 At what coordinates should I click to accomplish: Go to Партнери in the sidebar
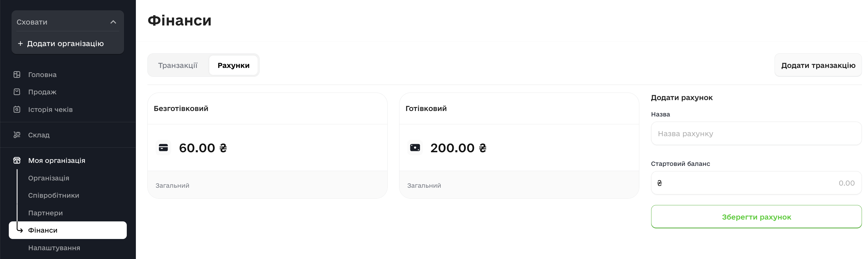click(x=45, y=213)
